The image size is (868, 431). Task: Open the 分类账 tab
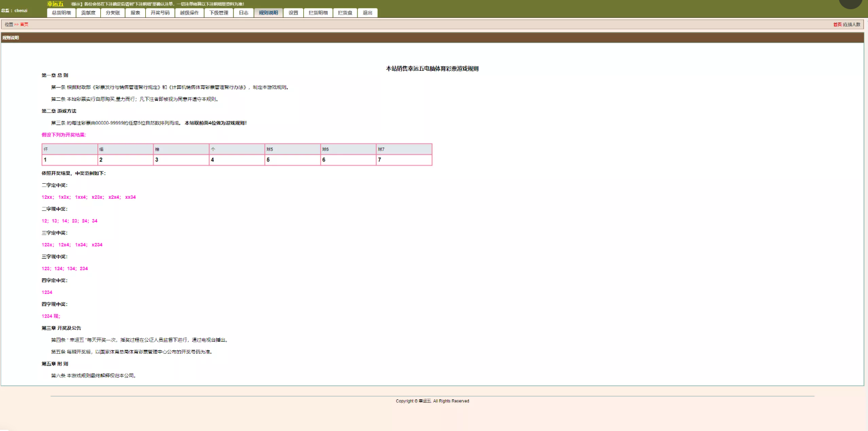pyautogui.click(x=112, y=13)
